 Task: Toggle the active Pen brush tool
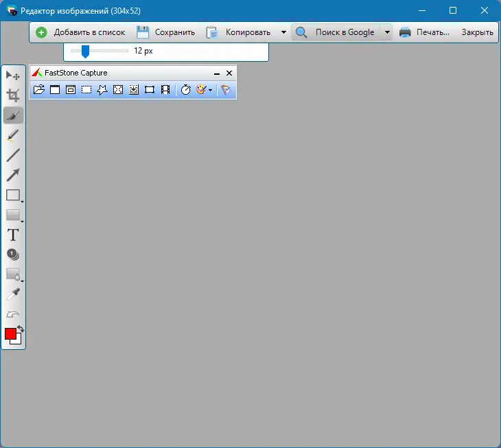pyautogui.click(x=13, y=115)
